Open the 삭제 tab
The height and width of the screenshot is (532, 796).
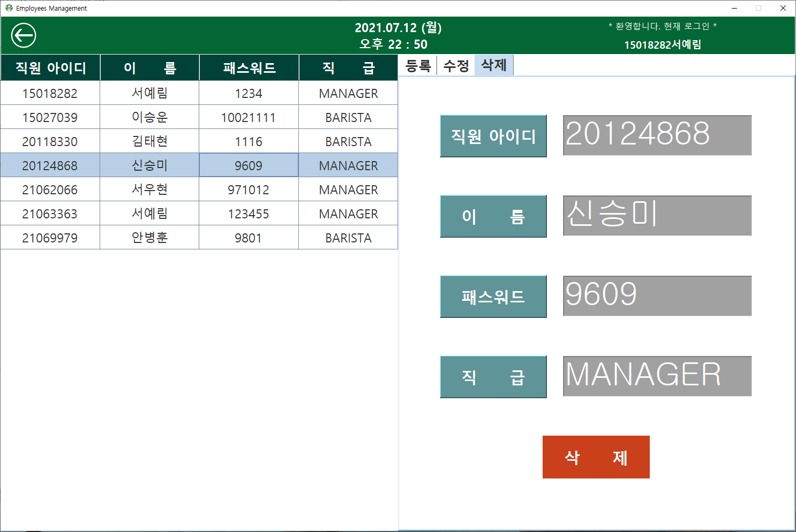(494, 65)
